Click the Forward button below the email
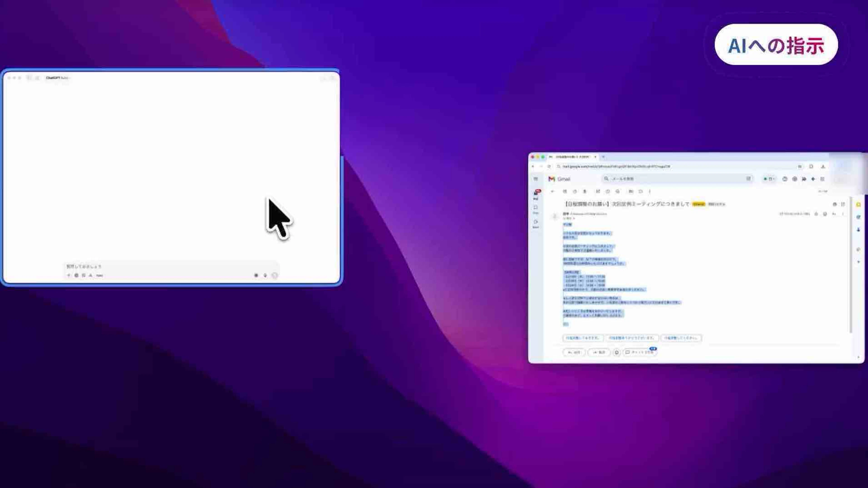This screenshot has height=488, width=868. (x=599, y=352)
